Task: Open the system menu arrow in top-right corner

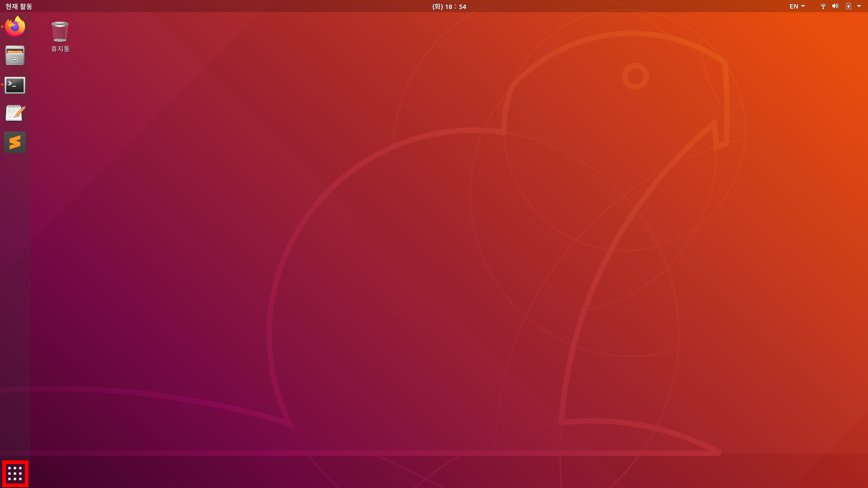Action: pyautogui.click(x=859, y=6)
